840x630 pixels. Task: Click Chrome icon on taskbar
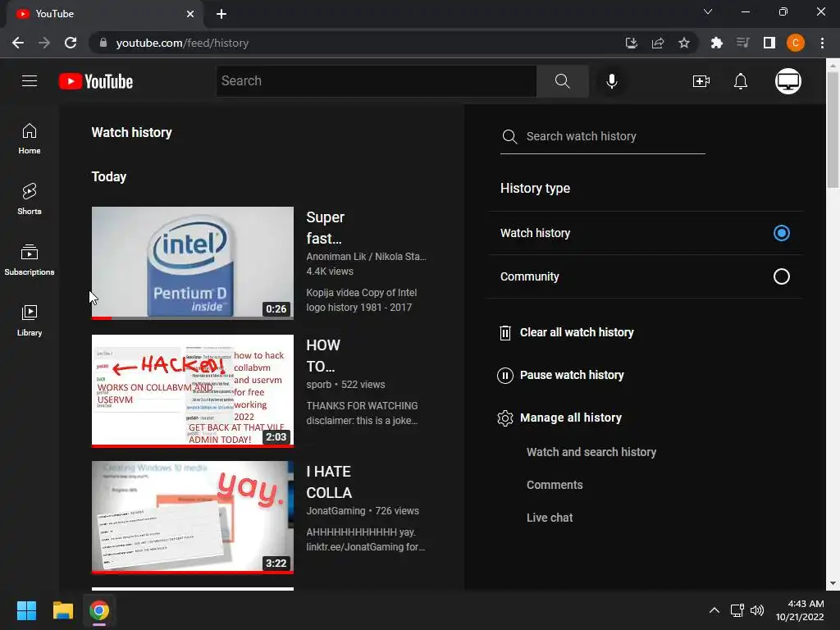(x=99, y=610)
